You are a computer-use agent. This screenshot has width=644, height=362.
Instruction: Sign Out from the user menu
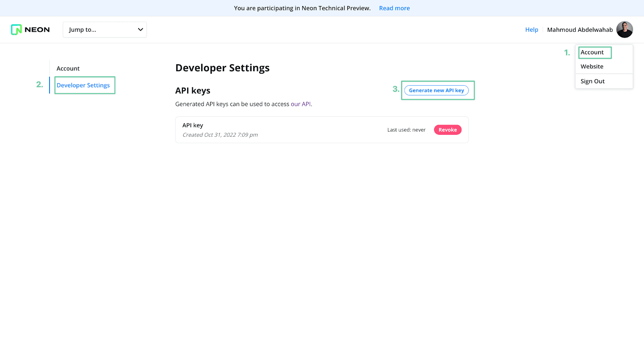[x=592, y=81]
